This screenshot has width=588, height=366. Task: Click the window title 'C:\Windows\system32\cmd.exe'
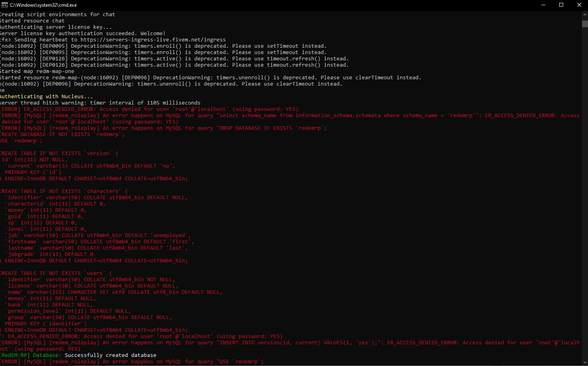[43, 5]
